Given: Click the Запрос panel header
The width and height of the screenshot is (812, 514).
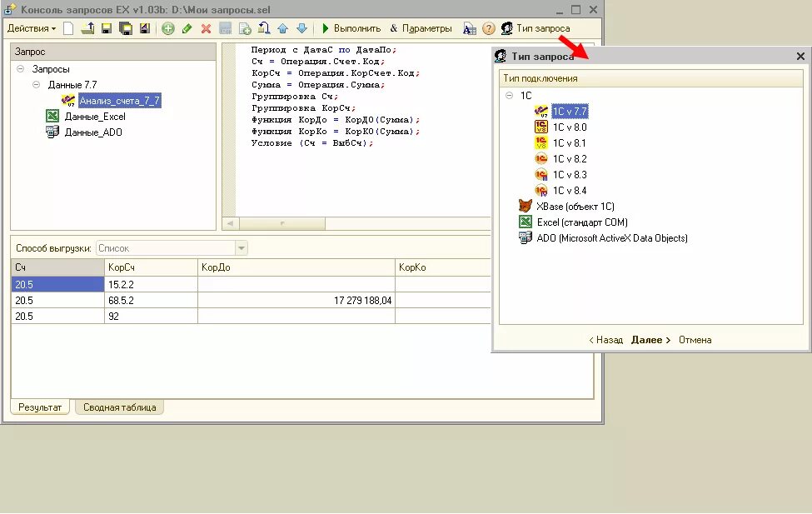Looking at the screenshot, I should 113,52.
